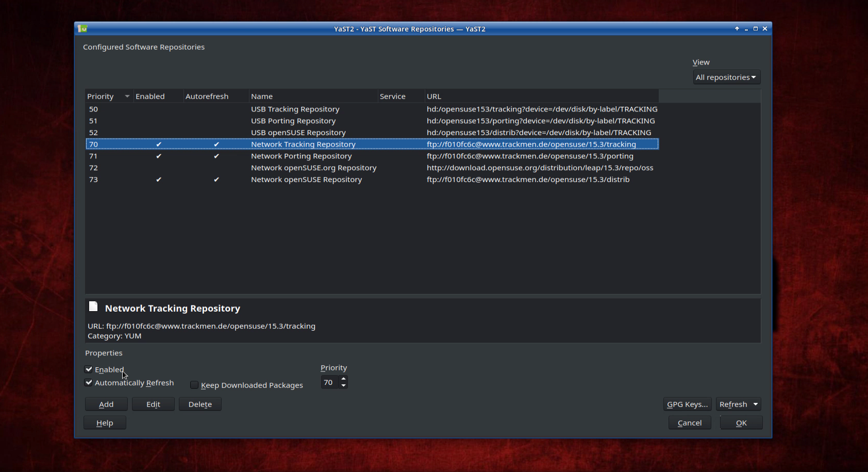Uncheck the Enabled checkbox
Screen dimensions: 868x472
coord(89,369)
